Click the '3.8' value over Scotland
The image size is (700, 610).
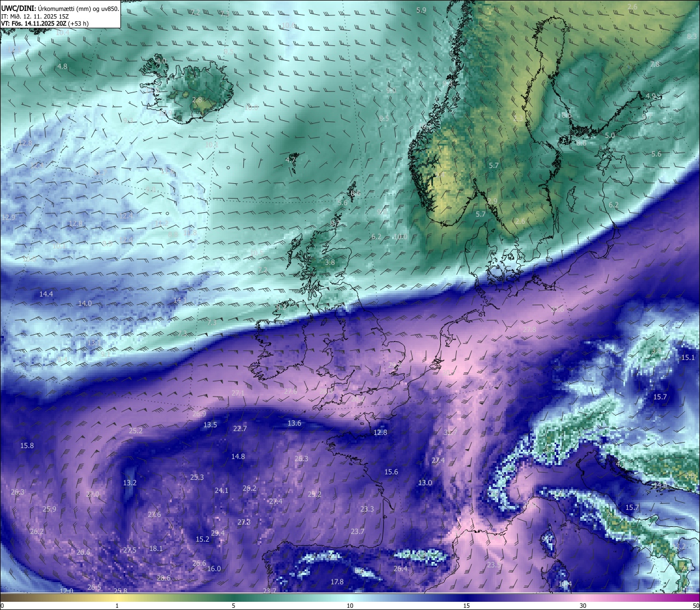coord(330,262)
